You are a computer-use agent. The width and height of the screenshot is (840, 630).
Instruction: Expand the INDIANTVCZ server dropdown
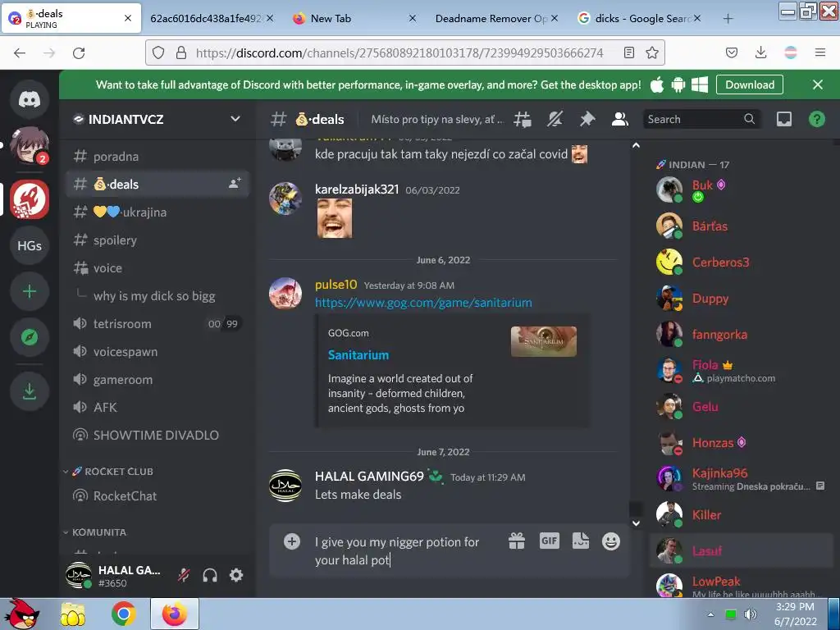point(235,119)
